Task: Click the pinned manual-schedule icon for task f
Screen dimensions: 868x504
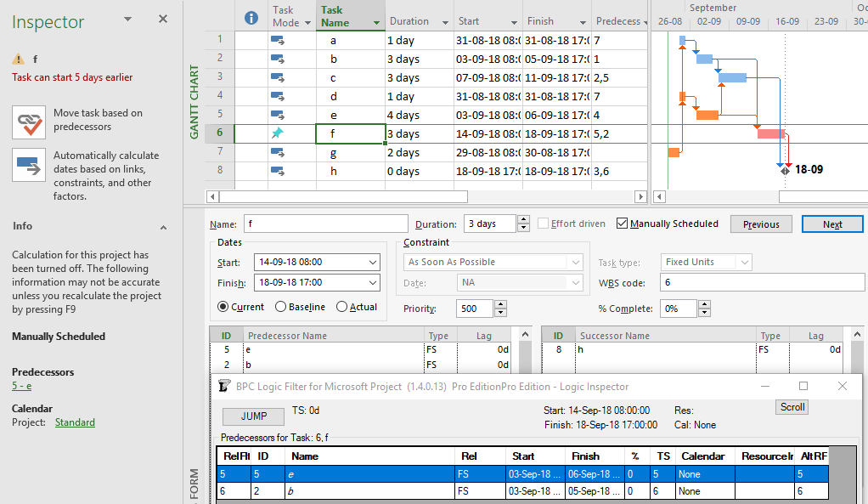Action: pos(278,133)
